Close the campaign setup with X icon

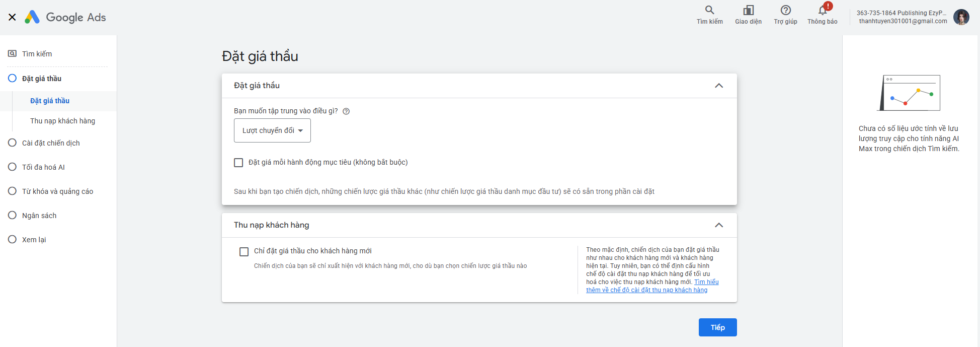pyautogui.click(x=12, y=17)
